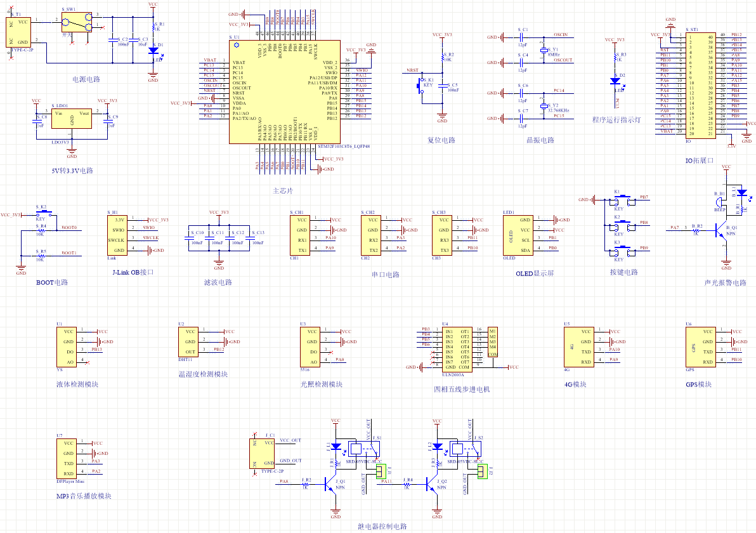Click the 串口电路 section title

pyautogui.click(x=385, y=275)
